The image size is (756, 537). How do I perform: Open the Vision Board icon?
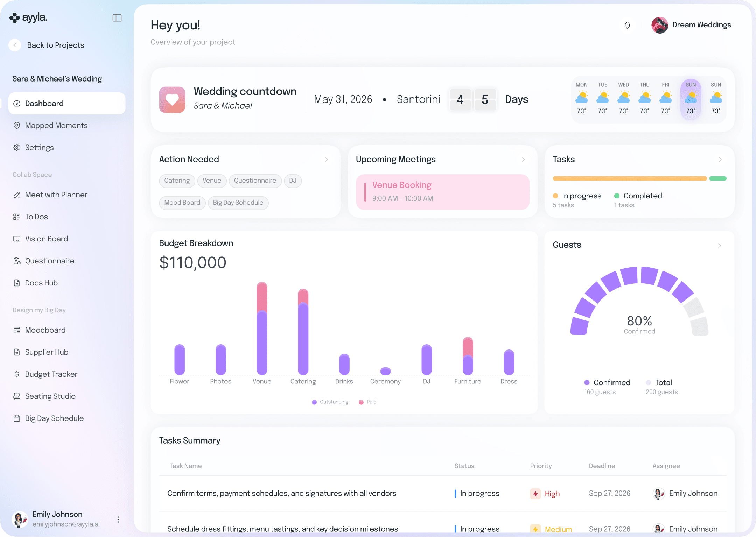[x=17, y=239]
